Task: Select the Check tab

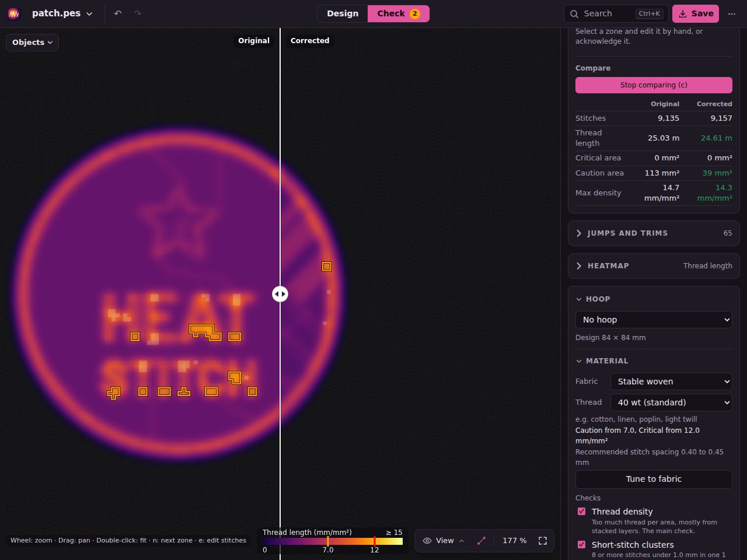Action: [x=399, y=13]
